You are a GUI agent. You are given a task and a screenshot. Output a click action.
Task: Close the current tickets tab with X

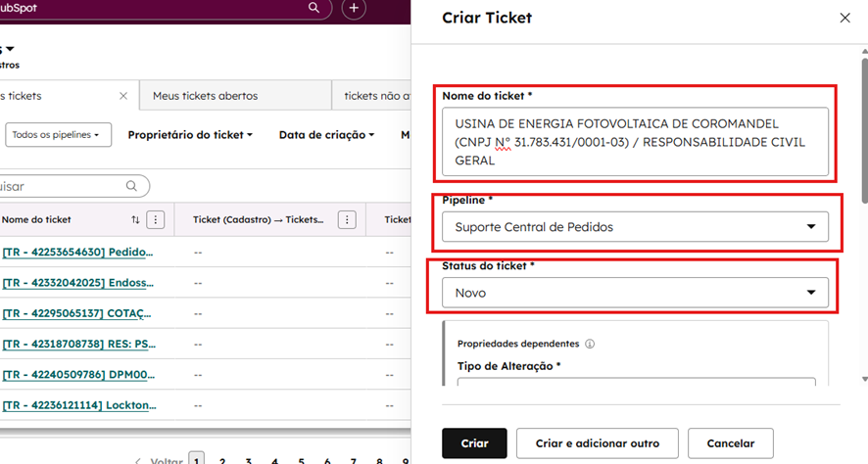pyautogui.click(x=123, y=96)
